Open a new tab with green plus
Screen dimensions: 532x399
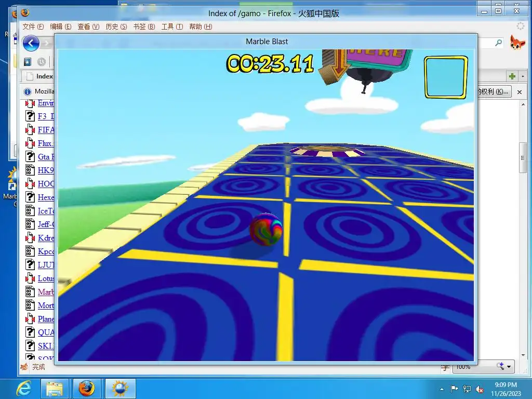point(512,76)
